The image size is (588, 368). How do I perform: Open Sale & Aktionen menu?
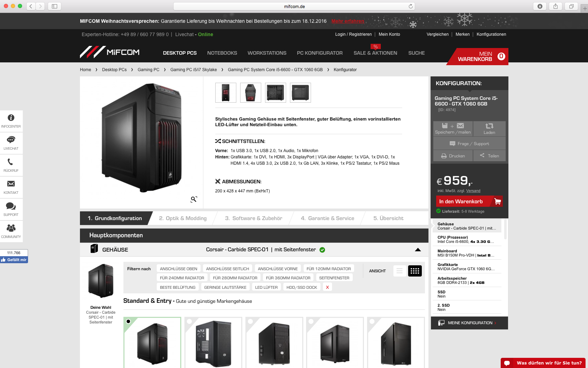click(375, 53)
